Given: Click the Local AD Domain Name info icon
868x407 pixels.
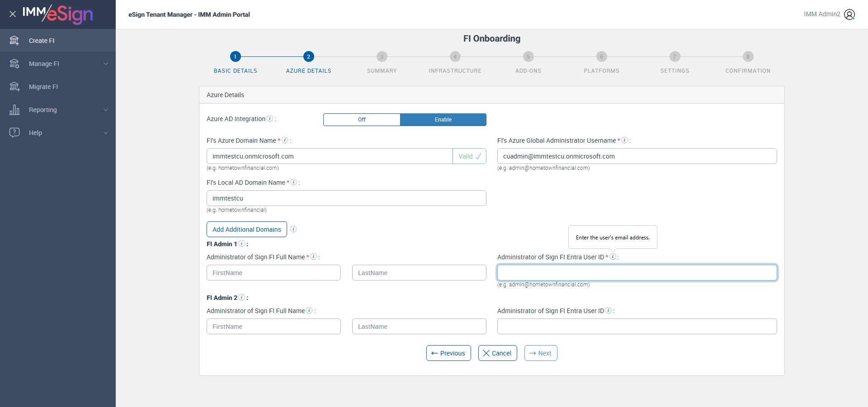Looking at the screenshot, I should (x=293, y=182).
